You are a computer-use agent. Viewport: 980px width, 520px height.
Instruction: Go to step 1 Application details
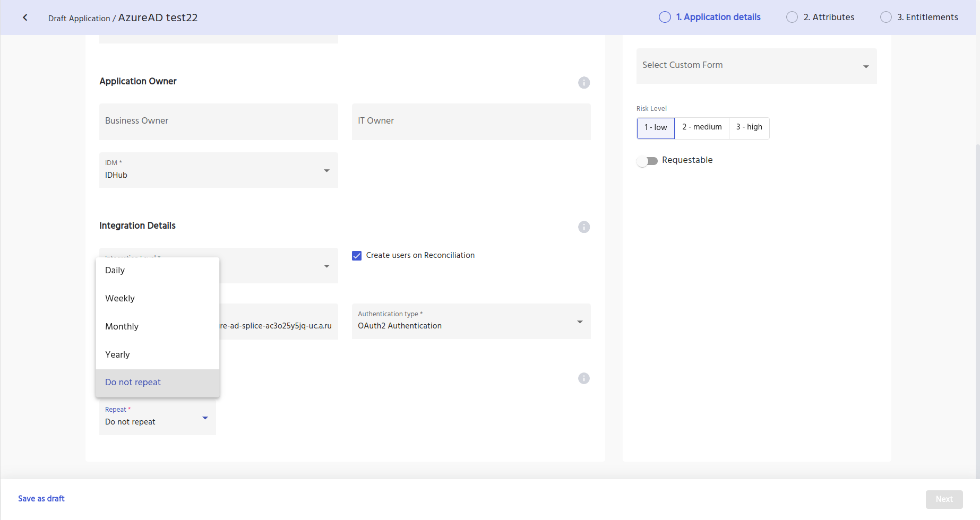710,17
